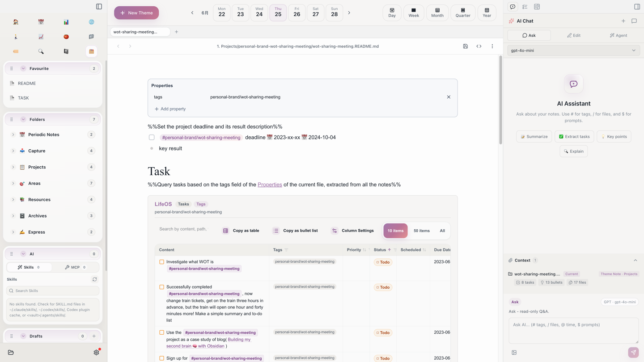Collapse the Folders section chevron

[23, 119]
